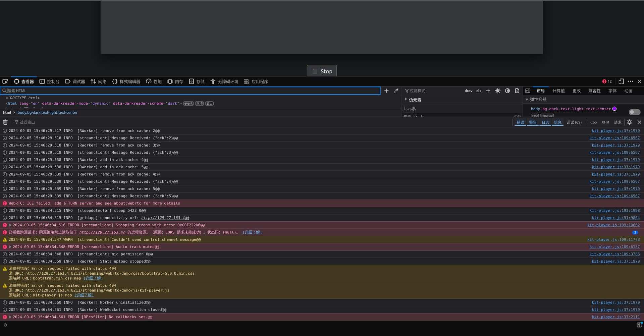Expand the 'Stopping Stream with error' entry
This screenshot has width=644, height=336.
[10, 225]
